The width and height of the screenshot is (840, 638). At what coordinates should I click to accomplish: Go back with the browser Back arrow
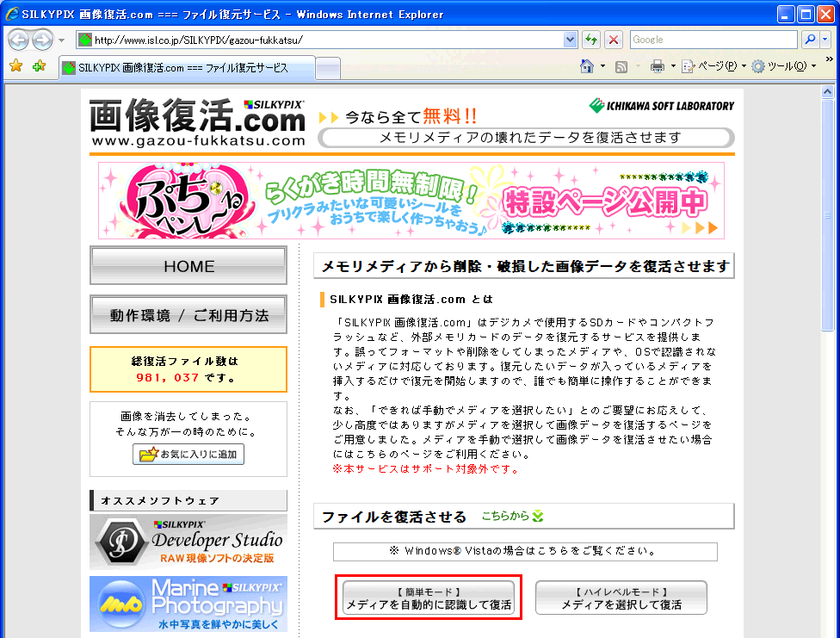point(18,40)
